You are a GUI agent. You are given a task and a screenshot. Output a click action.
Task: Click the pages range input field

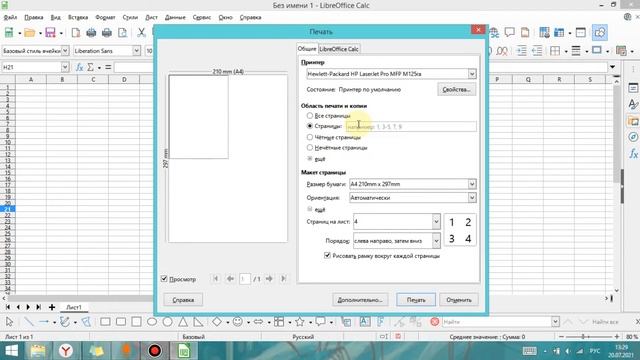coord(411,127)
